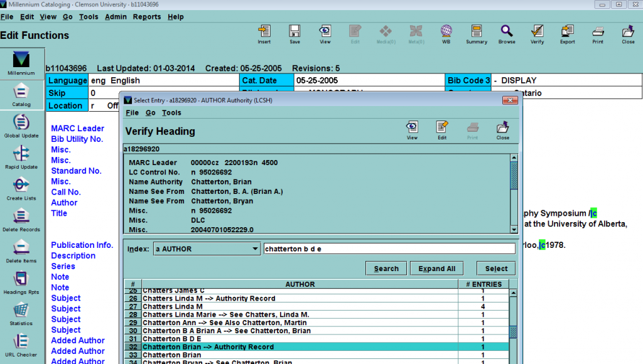Click the Select button
This screenshot has height=364, width=643.
496,269
